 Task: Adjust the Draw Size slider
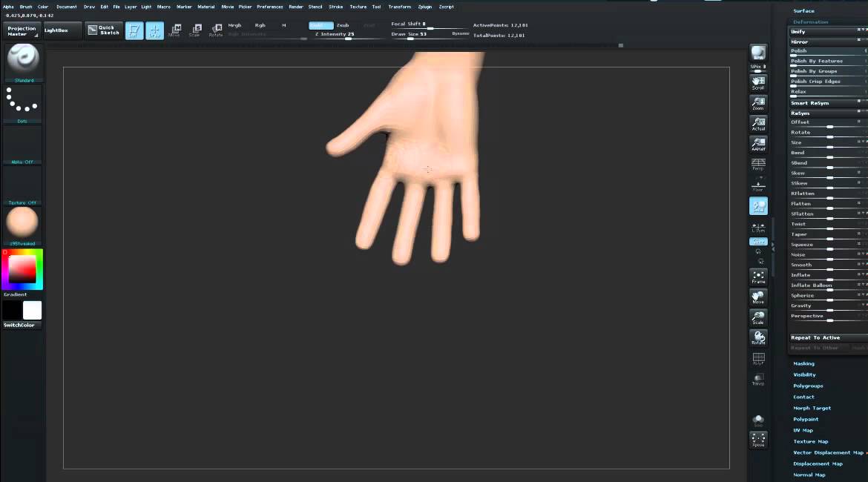[x=422, y=35]
